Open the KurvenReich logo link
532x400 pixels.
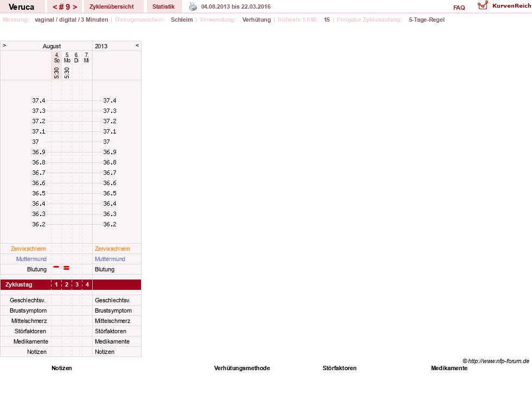tap(504, 6)
